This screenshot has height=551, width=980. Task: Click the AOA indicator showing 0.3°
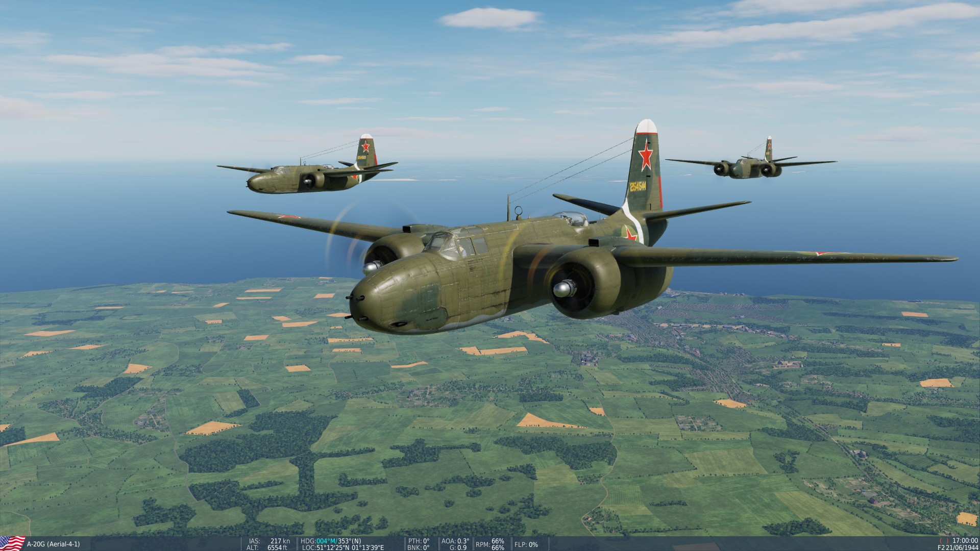click(456, 540)
